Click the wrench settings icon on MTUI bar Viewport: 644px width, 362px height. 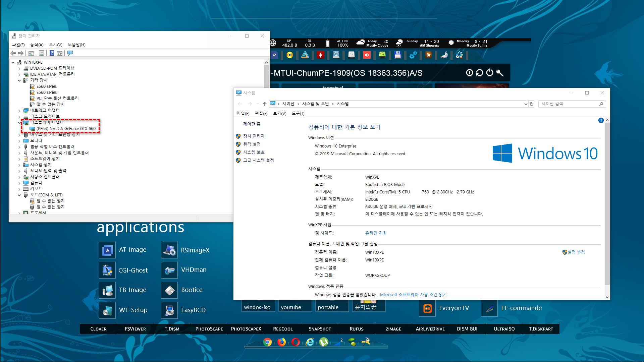tap(500, 73)
